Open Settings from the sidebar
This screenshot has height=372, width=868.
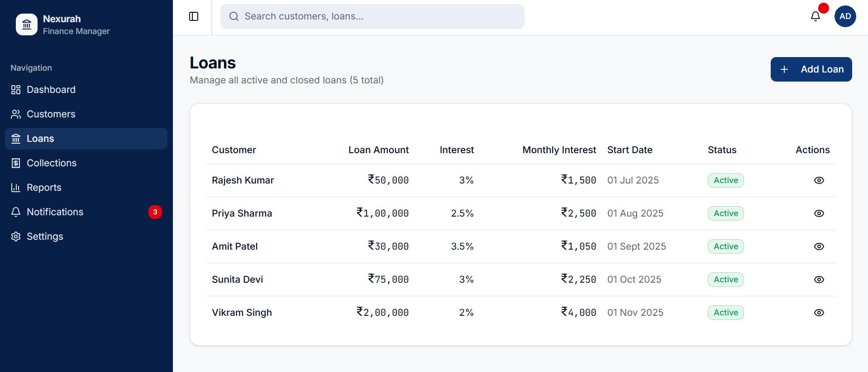point(86,237)
